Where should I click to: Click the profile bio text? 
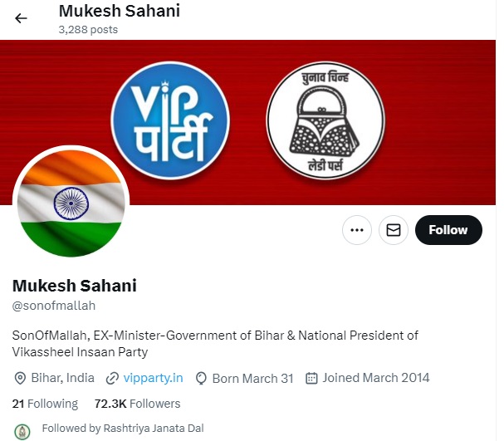click(x=215, y=343)
